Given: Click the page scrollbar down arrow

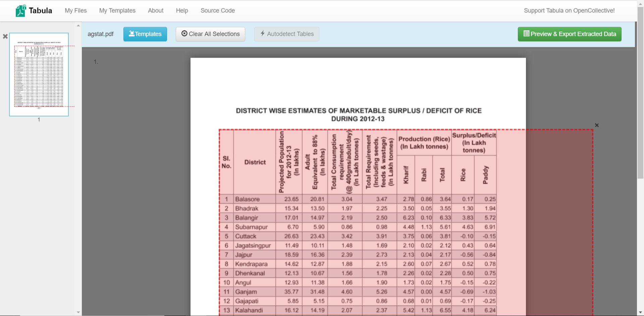Looking at the screenshot, I should point(640,313).
